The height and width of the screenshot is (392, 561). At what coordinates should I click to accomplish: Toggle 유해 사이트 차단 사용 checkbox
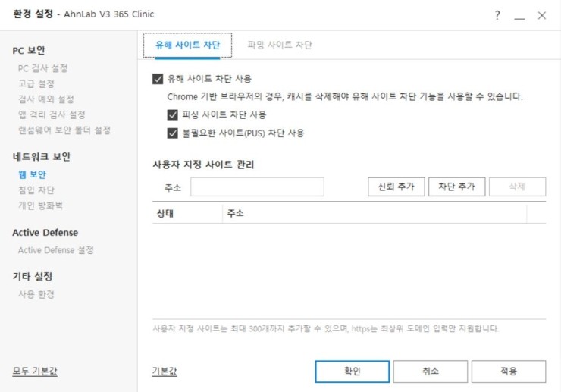tap(158, 79)
